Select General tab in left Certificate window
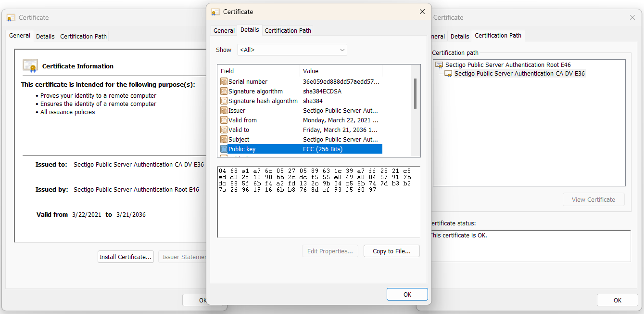Image resolution: width=644 pixels, height=314 pixels. [x=20, y=36]
